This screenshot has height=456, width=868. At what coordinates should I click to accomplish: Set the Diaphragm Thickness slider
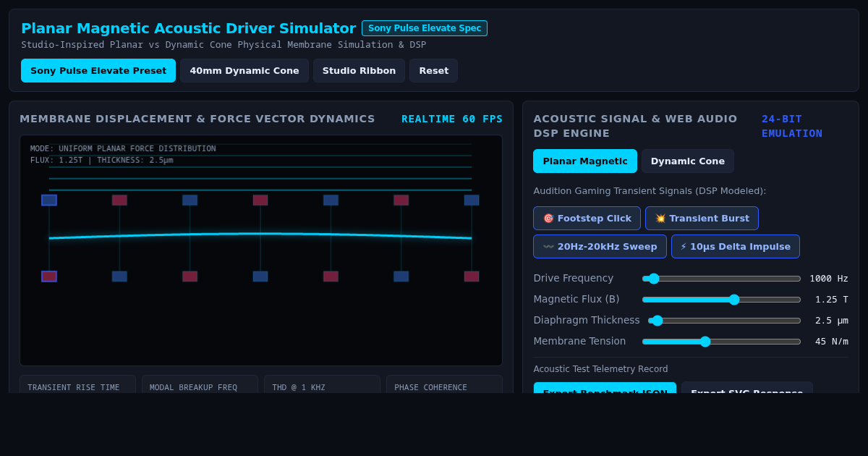(x=724, y=321)
